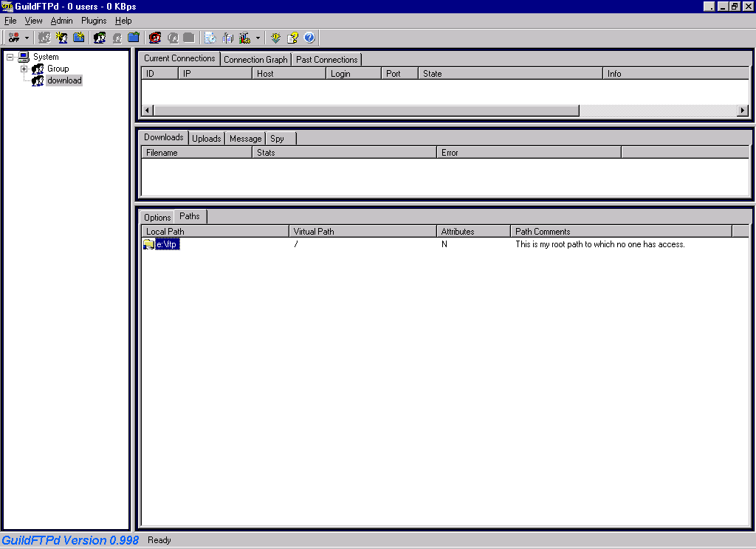Click the notepad with yellow question mark icon

[292, 38]
